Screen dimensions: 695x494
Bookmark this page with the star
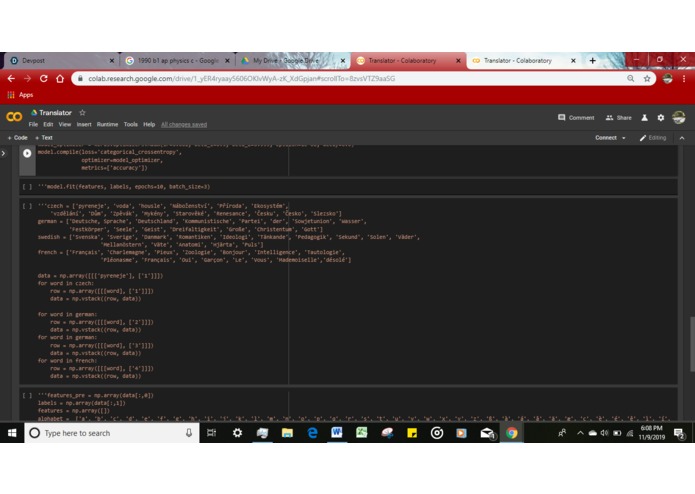coord(647,78)
